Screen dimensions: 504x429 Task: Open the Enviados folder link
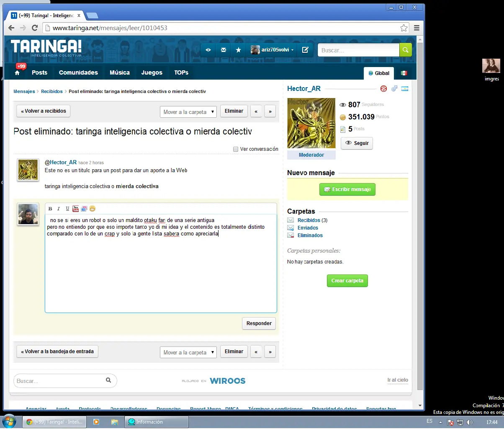[x=308, y=228]
